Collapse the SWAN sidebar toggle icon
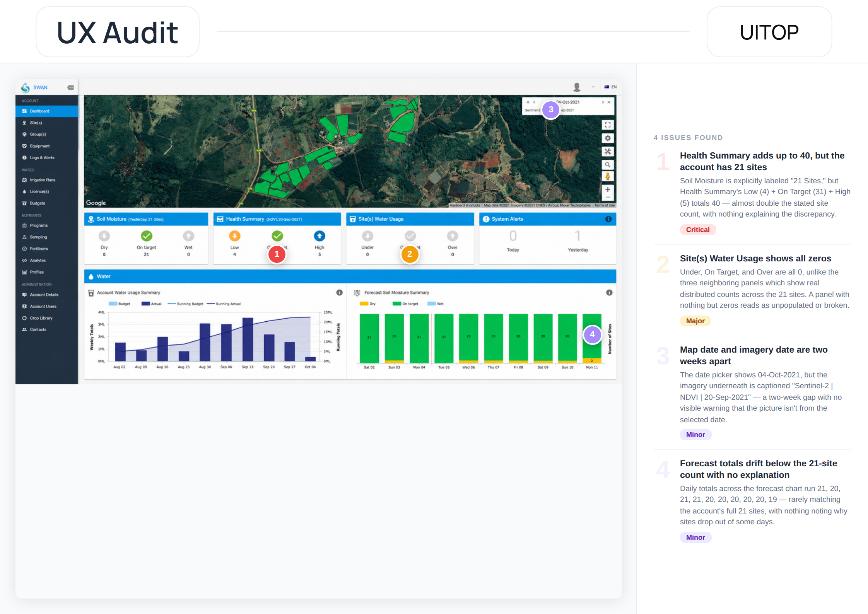Viewport: 868px width, 614px height. point(70,87)
